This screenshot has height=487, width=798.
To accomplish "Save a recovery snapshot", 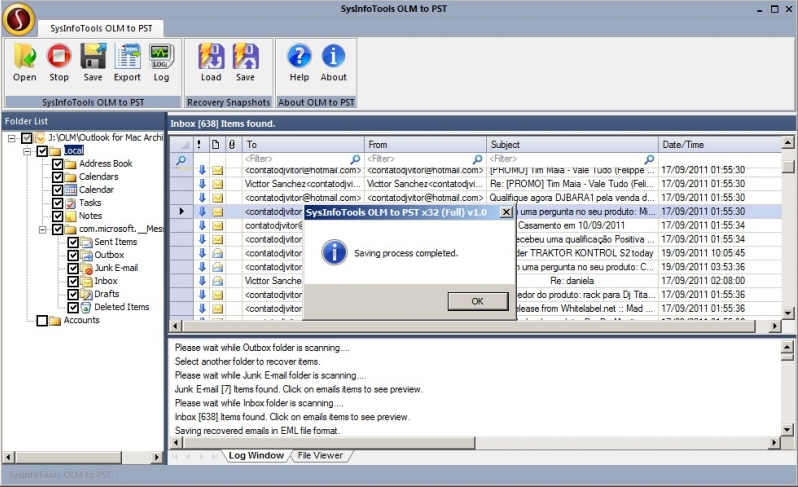I will pos(245,56).
